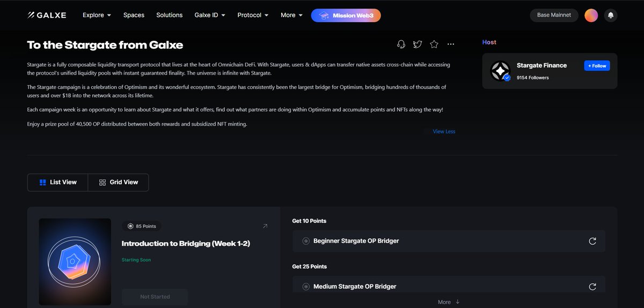Switch to List View
Screen dimensions: 644x308
[58, 182]
